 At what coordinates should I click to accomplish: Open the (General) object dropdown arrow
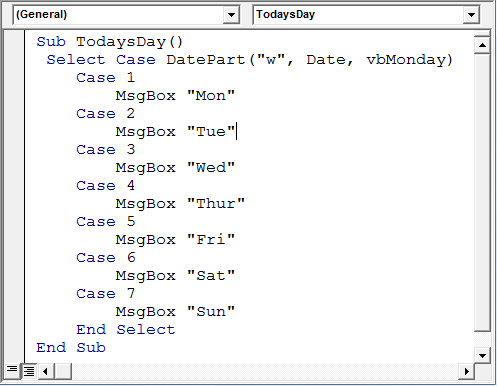231,15
